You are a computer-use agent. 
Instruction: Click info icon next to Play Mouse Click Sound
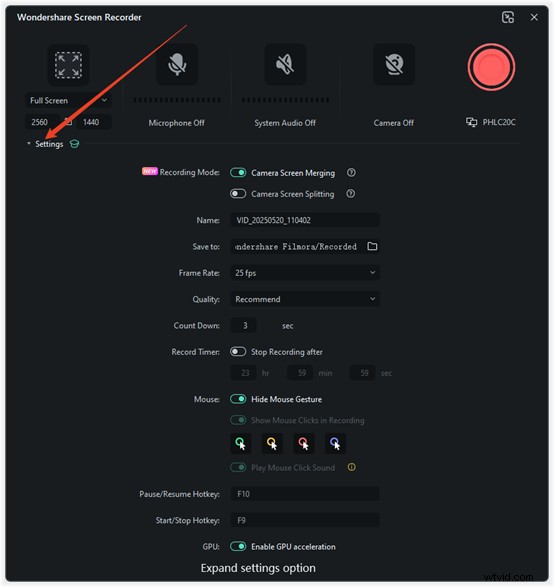351,467
